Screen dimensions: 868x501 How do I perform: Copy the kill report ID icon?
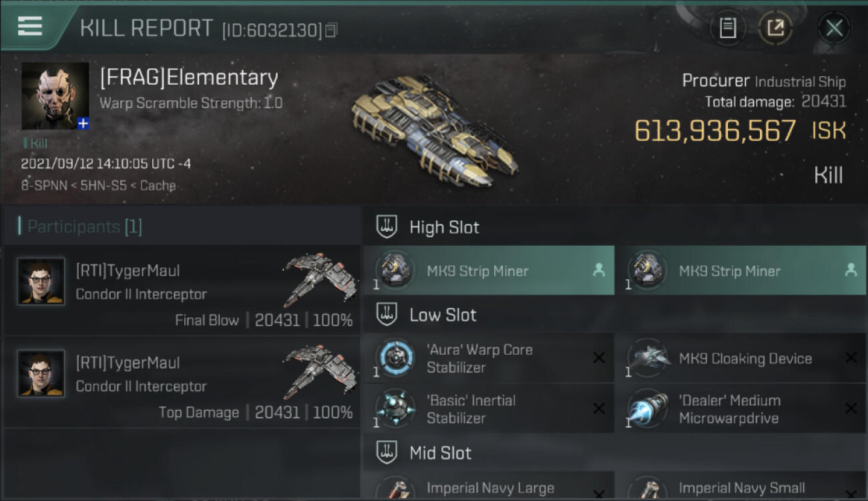tap(332, 30)
